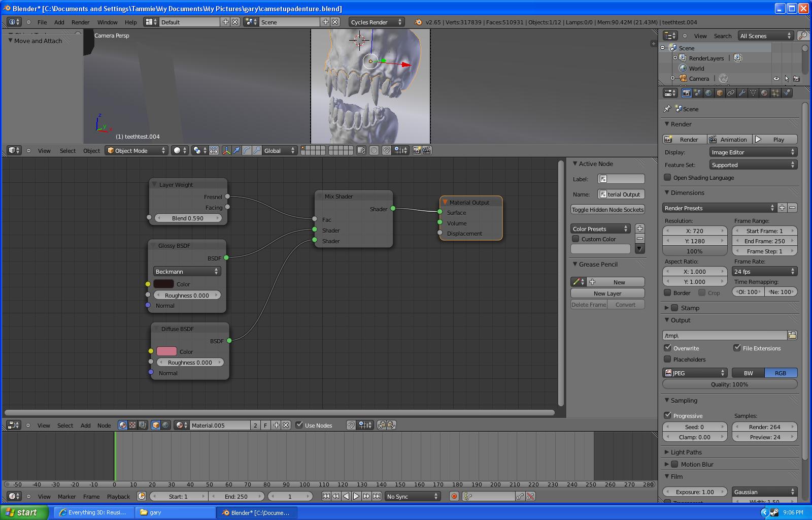The height and width of the screenshot is (520, 812).
Task: Select Texture nodes tree type icon
Action: tap(132, 425)
